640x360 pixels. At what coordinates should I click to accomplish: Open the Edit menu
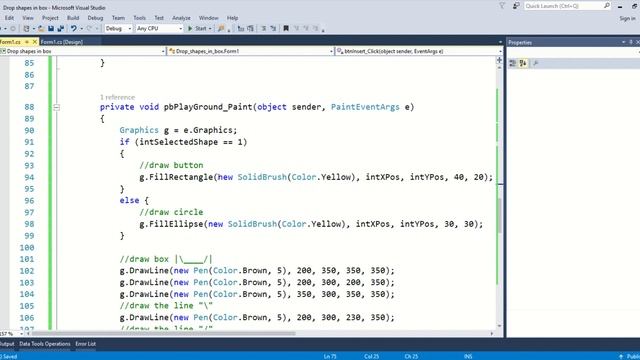[x=9, y=18]
